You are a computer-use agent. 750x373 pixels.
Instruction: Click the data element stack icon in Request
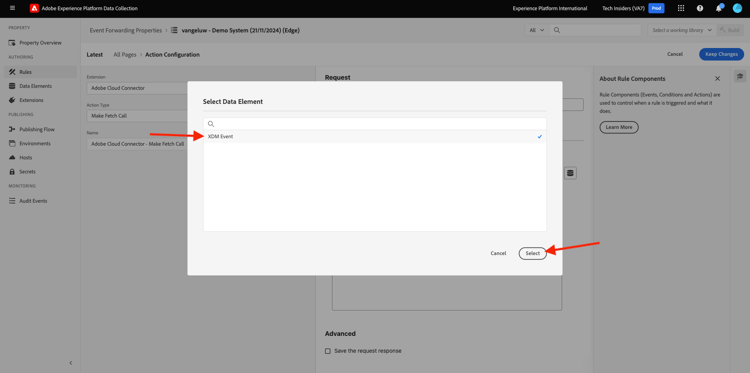(570, 173)
